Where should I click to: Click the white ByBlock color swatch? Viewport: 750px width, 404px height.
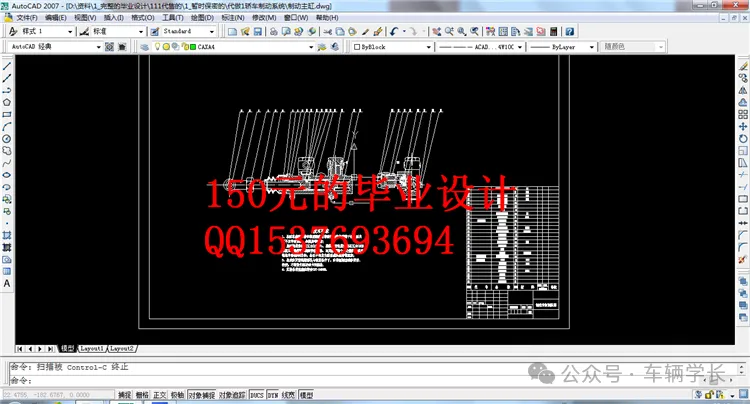coord(357,47)
